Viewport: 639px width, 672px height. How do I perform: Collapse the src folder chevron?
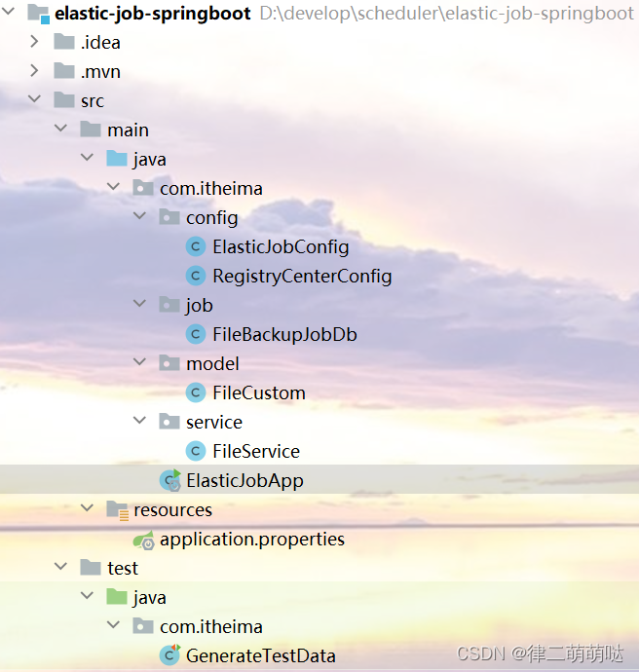click(x=34, y=99)
